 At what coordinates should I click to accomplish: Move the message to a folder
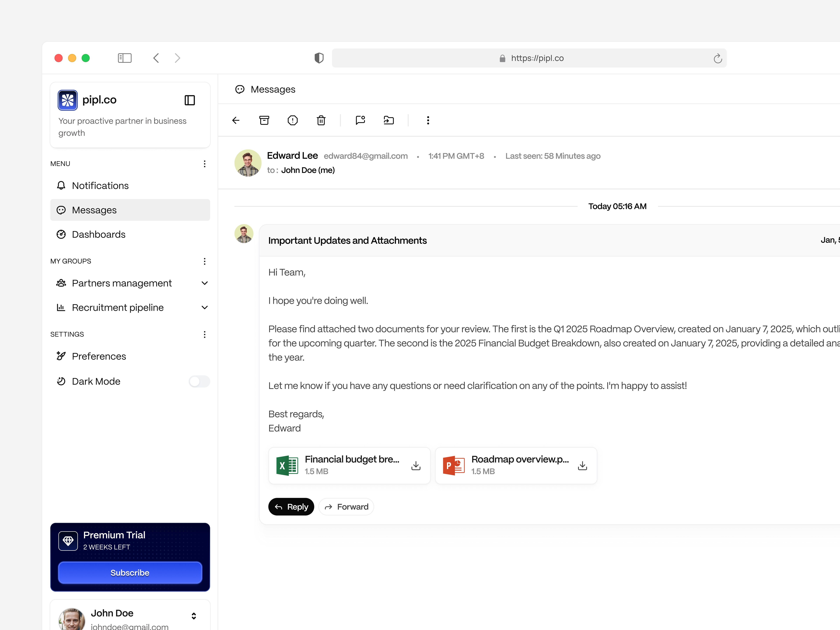click(x=388, y=120)
